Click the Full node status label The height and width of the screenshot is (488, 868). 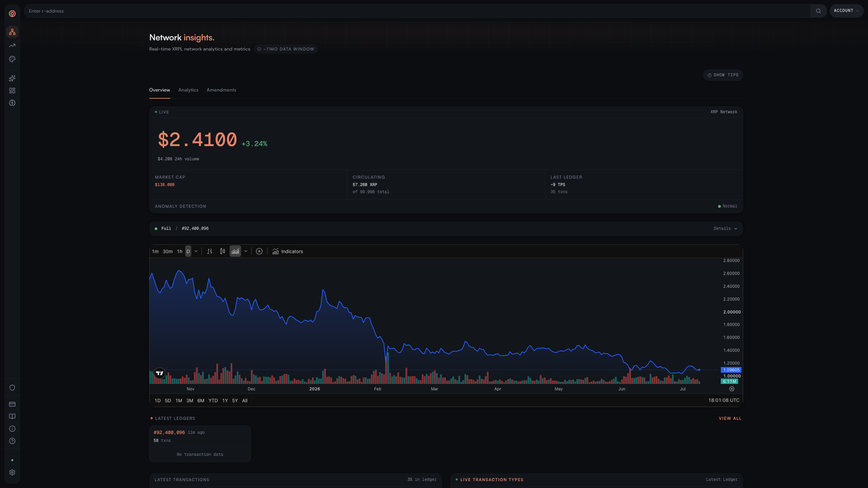166,229
